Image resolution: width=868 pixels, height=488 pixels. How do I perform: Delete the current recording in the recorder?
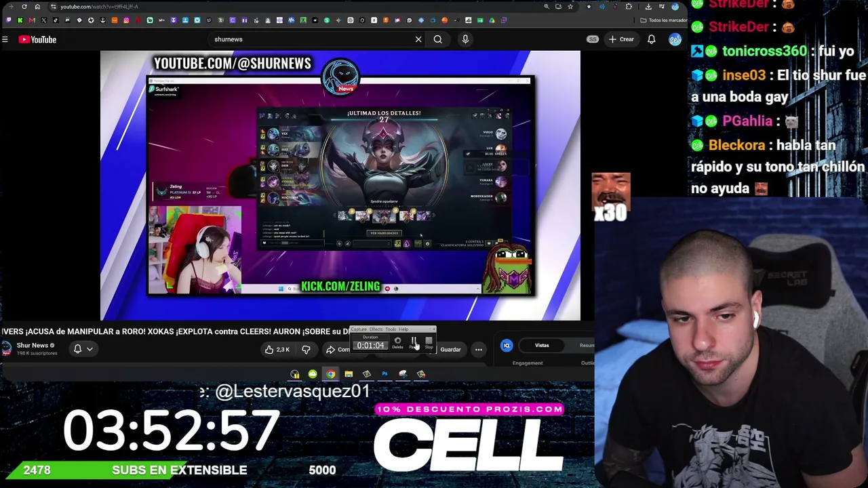(397, 343)
